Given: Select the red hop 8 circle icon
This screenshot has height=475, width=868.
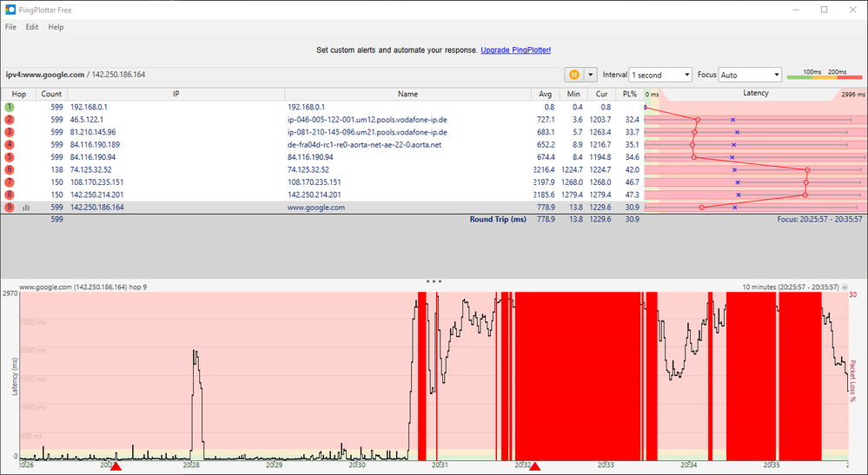Looking at the screenshot, I should (x=9, y=195).
